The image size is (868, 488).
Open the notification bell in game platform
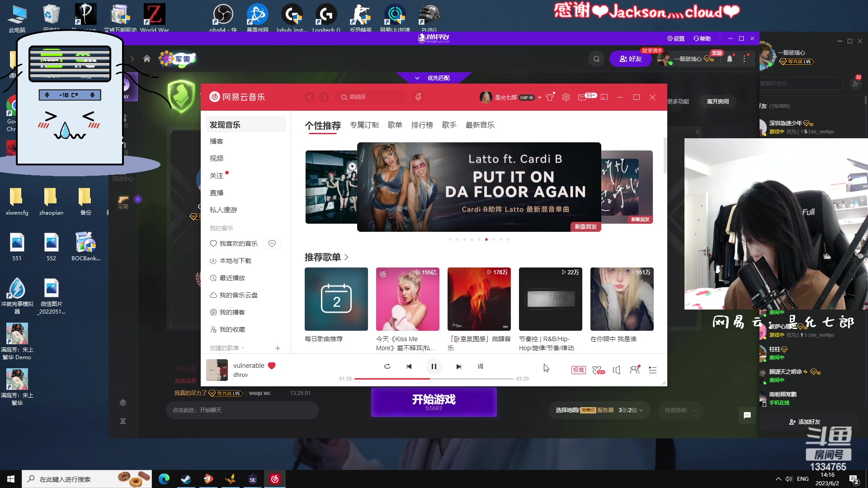click(x=729, y=59)
